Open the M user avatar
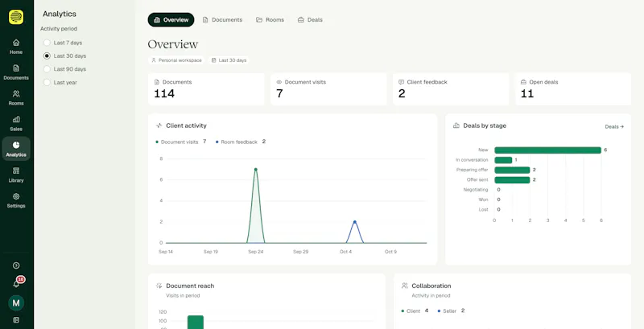Image resolution: width=644 pixels, height=329 pixels. tap(16, 303)
